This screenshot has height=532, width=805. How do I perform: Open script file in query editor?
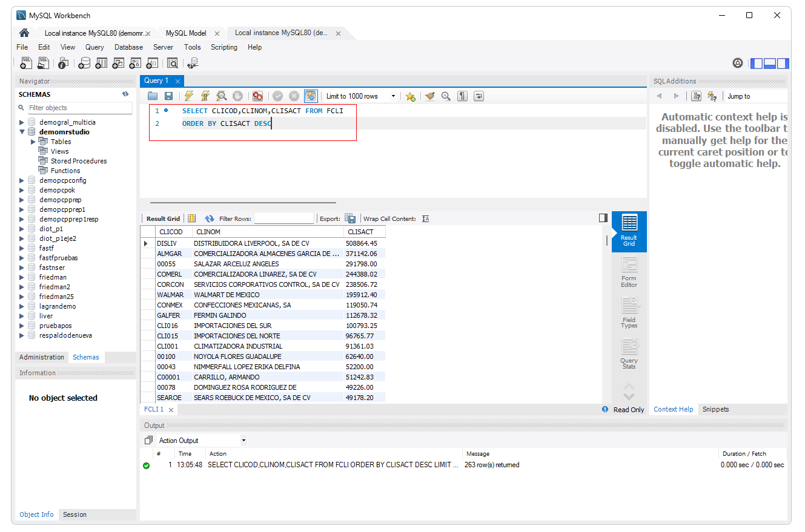(153, 96)
